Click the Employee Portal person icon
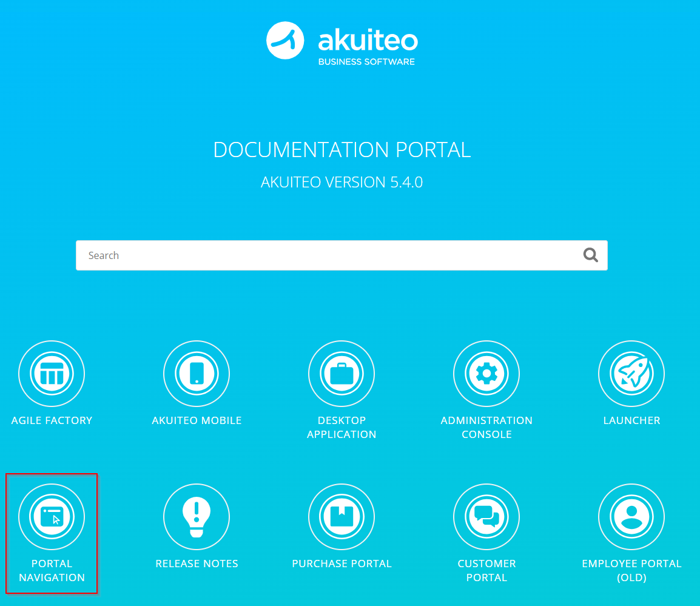Image resolution: width=700 pixels, height=606 pixels. click(x=631, y=517)
